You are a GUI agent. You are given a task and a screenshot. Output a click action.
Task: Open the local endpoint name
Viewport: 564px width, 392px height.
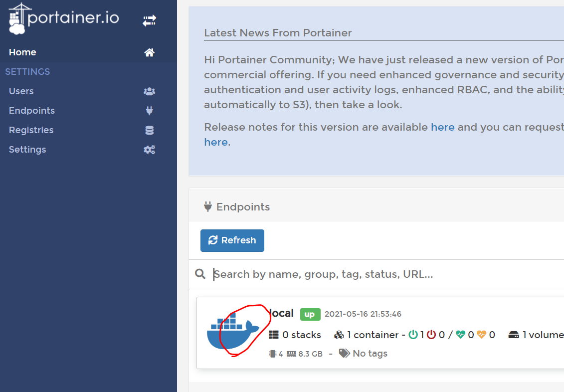[282, 313]
